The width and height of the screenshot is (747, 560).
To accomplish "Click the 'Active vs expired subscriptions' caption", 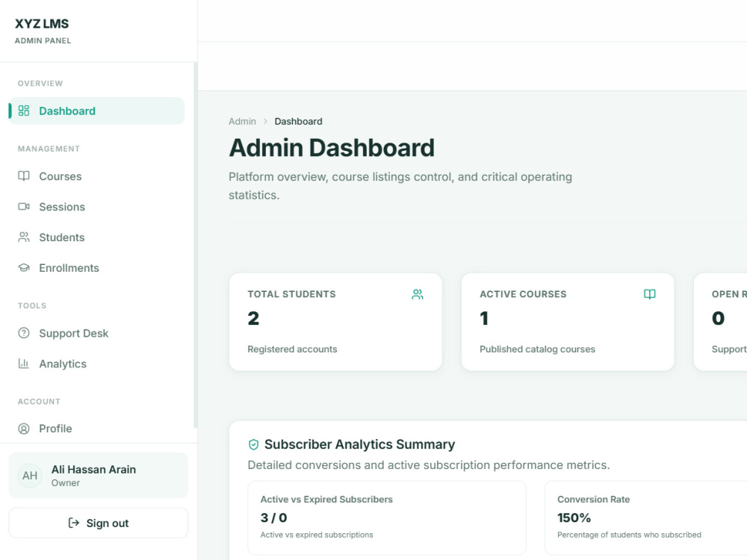I will 317,535.
